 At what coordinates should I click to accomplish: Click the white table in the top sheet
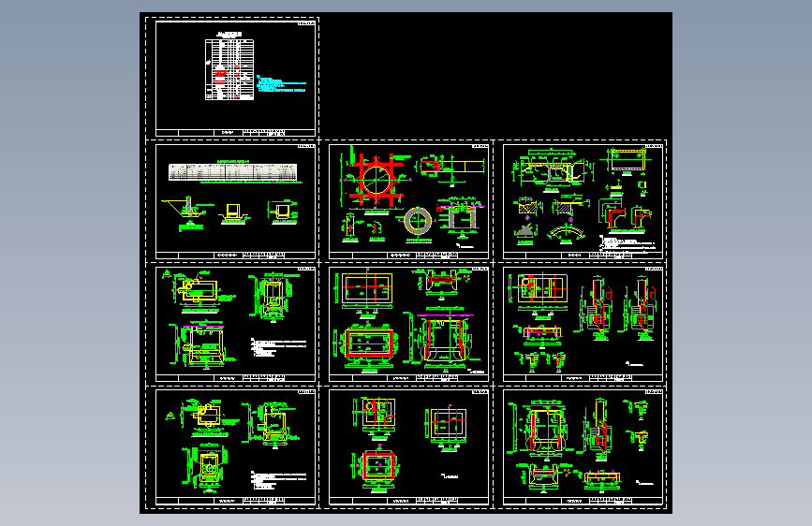(229, 69)
